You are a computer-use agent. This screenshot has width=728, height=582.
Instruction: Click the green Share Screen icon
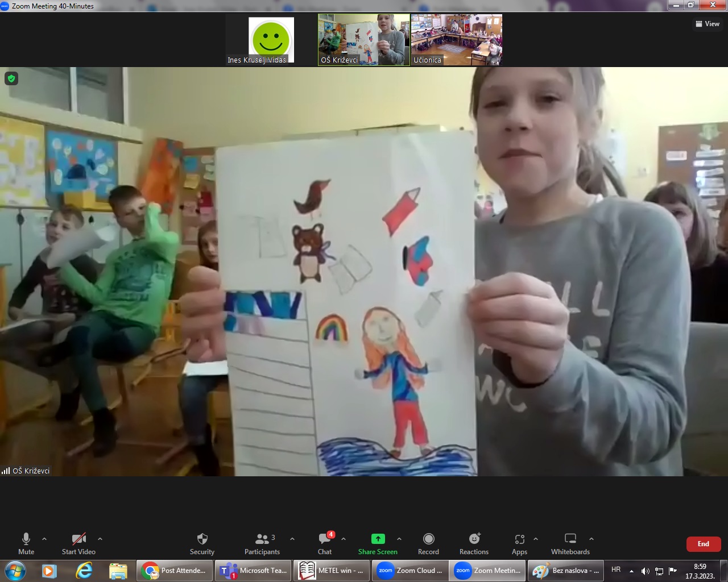coord(378,539)
